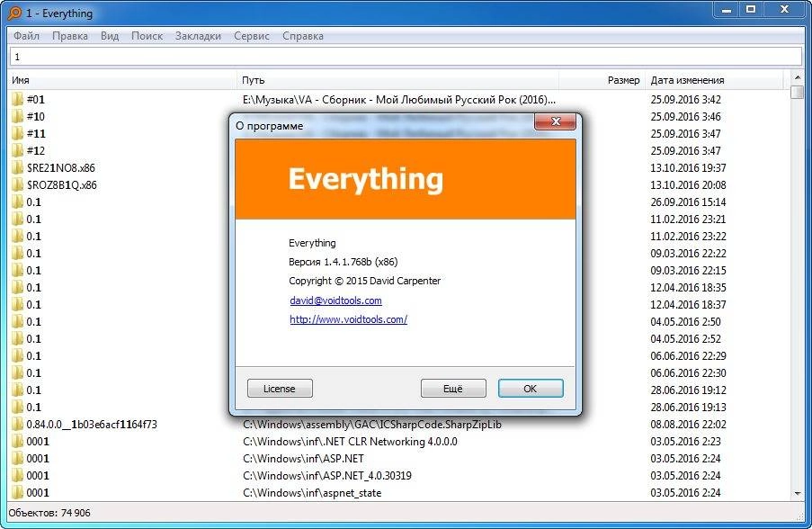Screen dimensions: 812x529
Task: Open the Поиск menu
Action: click(x=147, y=36)
